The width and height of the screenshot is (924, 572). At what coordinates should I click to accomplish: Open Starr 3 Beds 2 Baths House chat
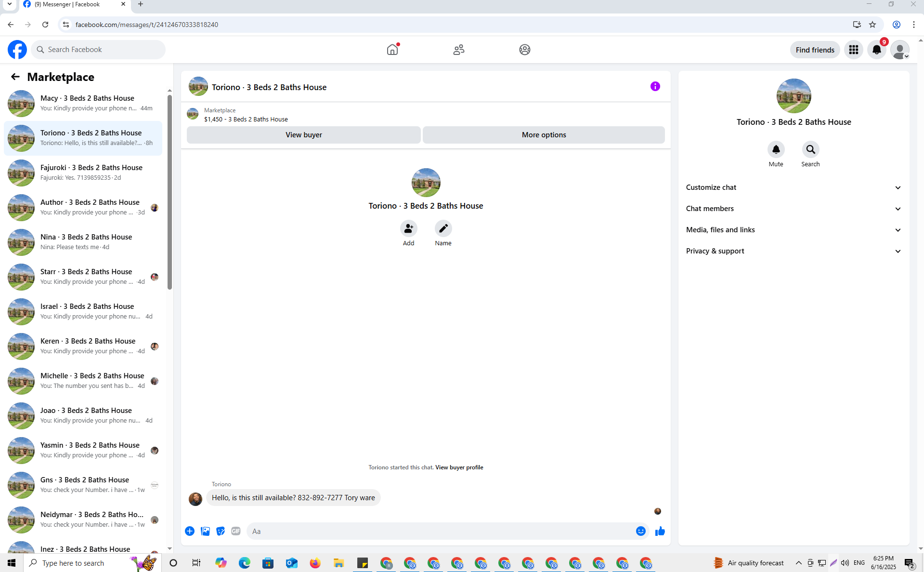pos(83,277)
